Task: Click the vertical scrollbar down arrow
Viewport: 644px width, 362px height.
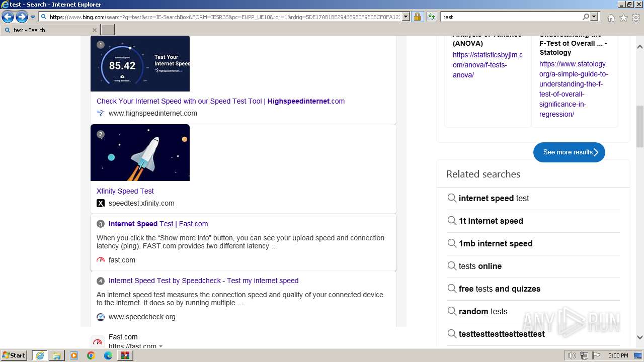Action: coord(640,337)
